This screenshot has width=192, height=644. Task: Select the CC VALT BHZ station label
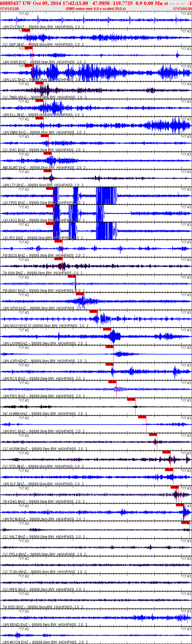(x=14, y=537)
